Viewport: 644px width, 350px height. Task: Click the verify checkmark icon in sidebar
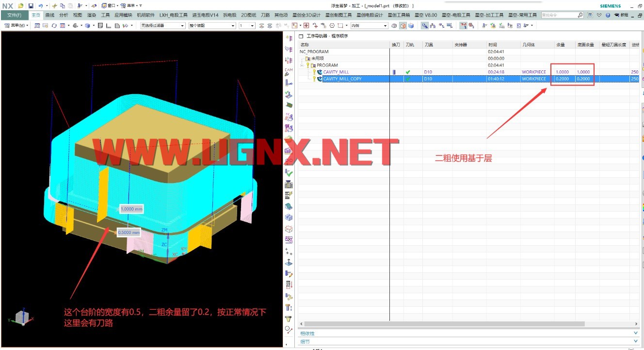pos(289,173)
